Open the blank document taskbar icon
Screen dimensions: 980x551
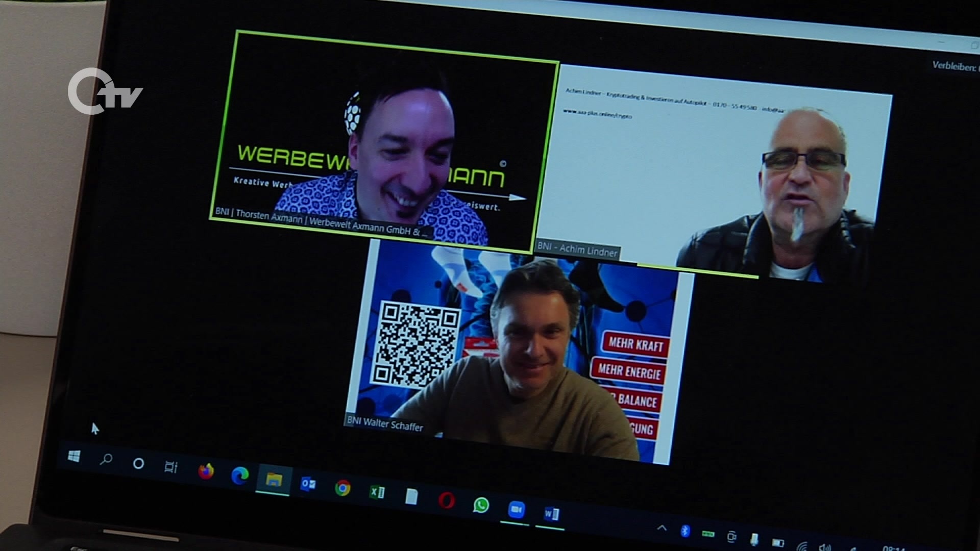point(411,496)
